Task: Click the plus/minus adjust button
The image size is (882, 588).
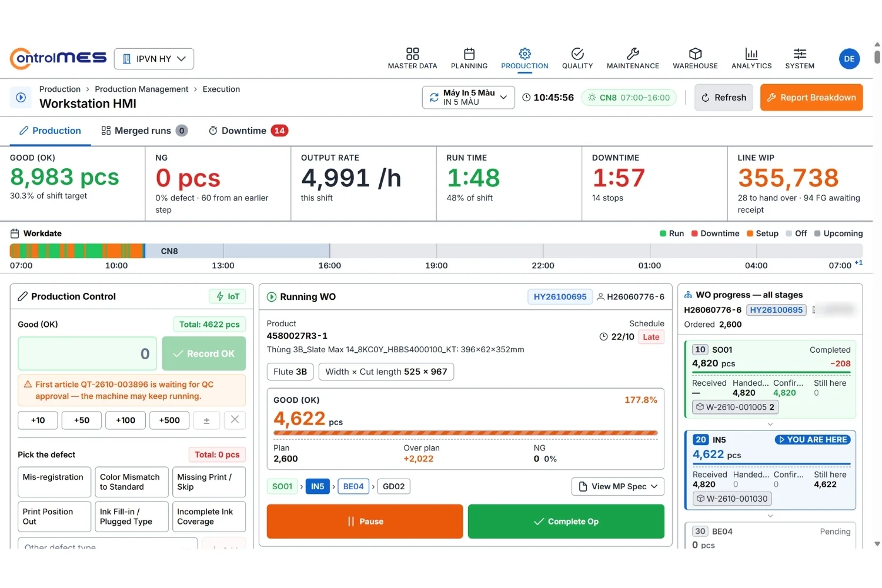Action: 206,420
